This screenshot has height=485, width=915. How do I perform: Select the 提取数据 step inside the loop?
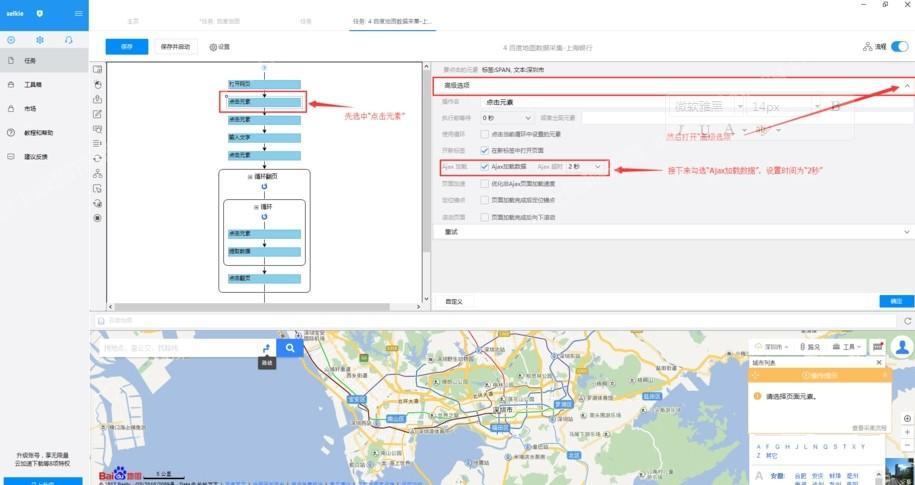click(x=264, y=252)
